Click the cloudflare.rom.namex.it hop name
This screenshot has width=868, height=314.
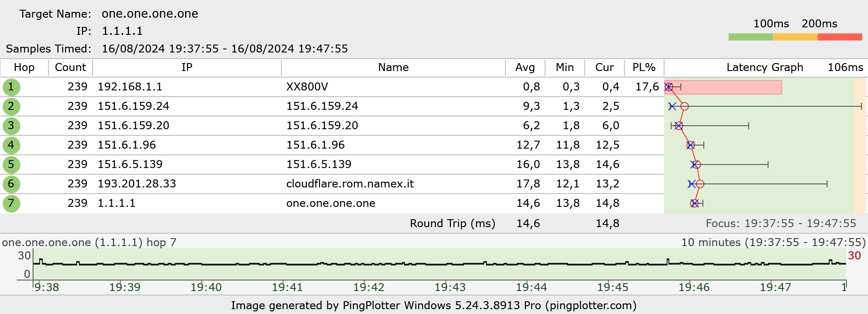[350, 184]
